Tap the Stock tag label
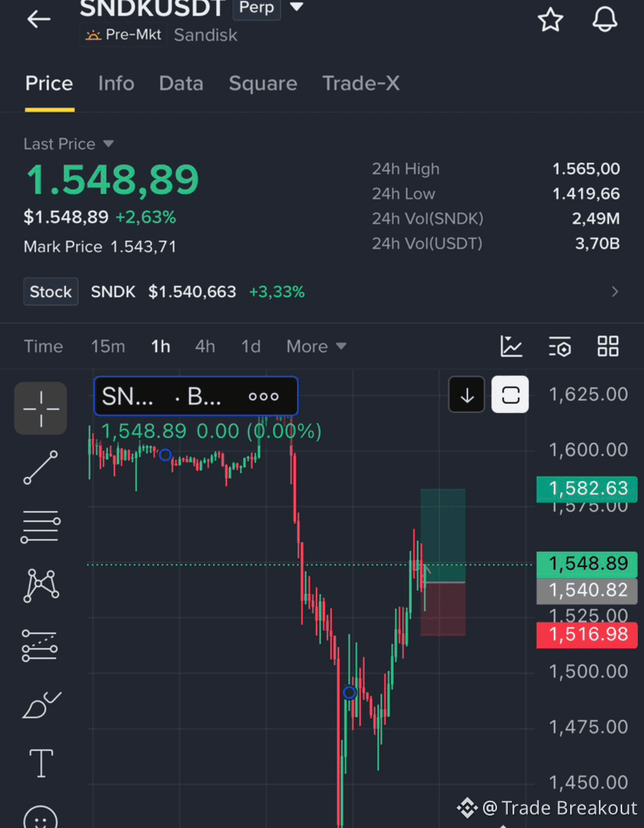Image resolution: width=644 pixels, height=828 pixels. pos(51,292)
